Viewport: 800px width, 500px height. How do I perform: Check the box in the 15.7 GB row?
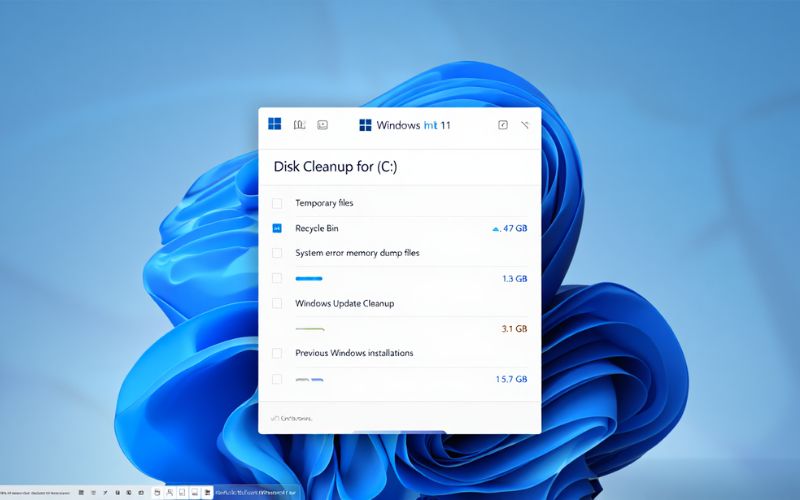pos(277,379)
